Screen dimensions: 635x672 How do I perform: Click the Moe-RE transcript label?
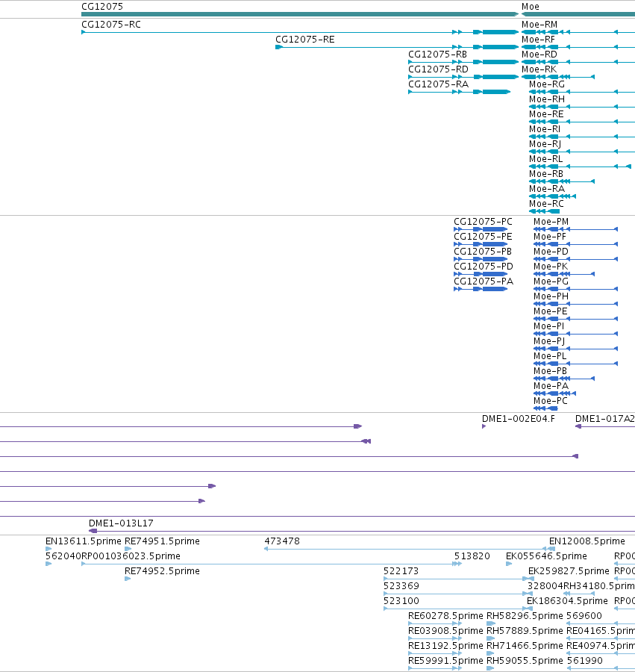(x=546, y=114)
